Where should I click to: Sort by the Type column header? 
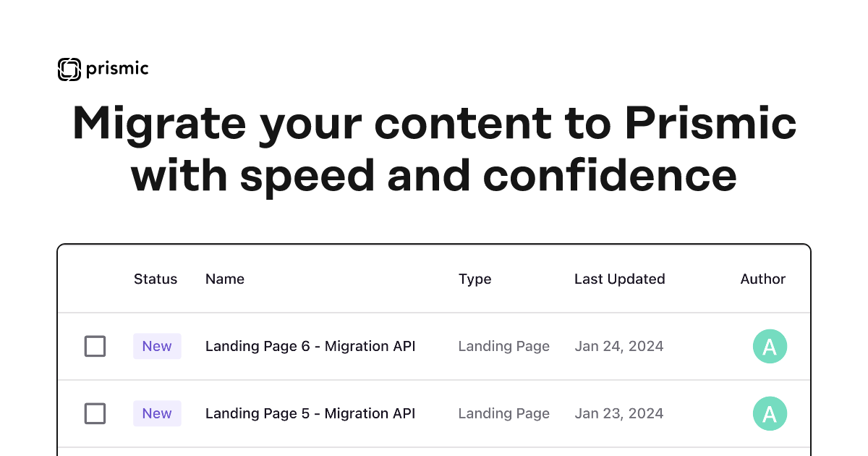pyautogui.click(x=475, y=279)
